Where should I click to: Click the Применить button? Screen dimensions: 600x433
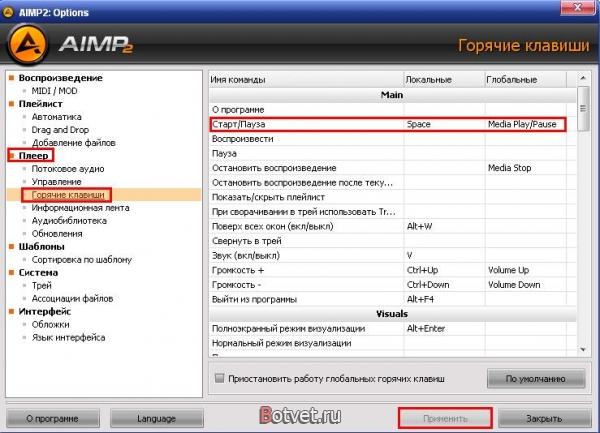coord(445,418)
